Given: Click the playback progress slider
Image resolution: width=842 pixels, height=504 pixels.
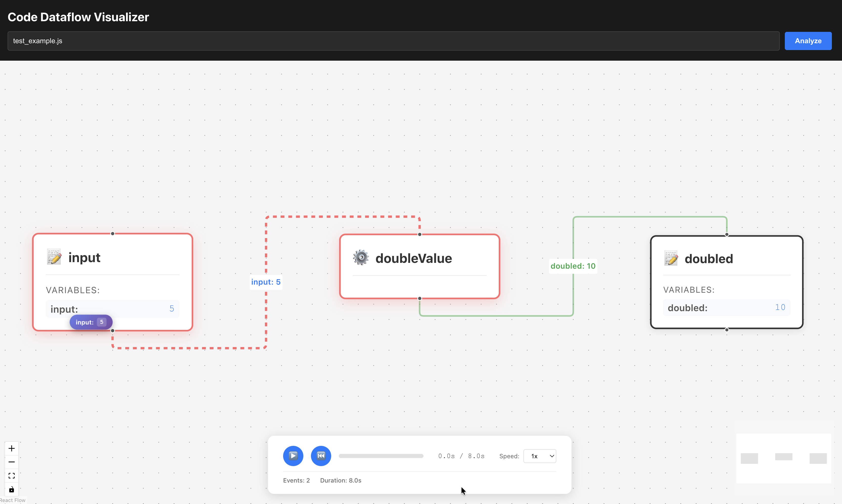Looking at the screenshot, I should pos(381,456).
